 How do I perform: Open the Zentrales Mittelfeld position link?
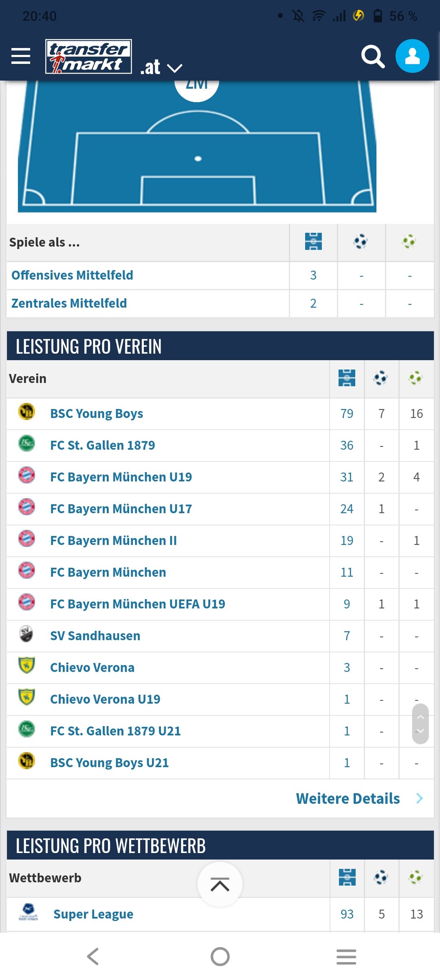[69, 303]
